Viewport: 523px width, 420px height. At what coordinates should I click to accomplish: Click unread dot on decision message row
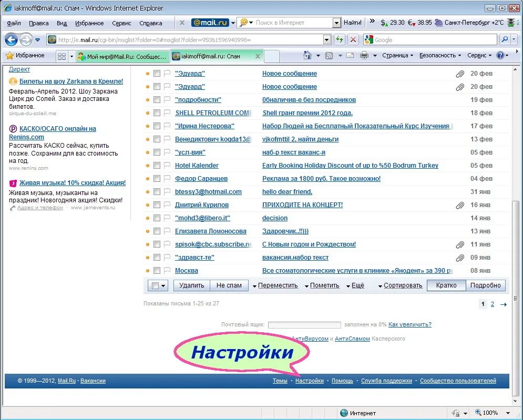tap(147, 218)
